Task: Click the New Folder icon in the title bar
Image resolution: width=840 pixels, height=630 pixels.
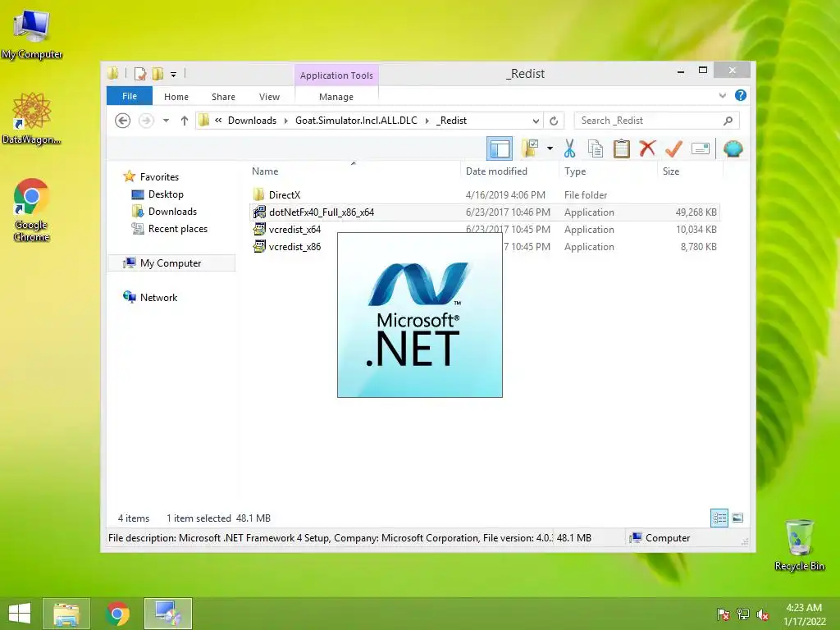Action: click(157, 74)
